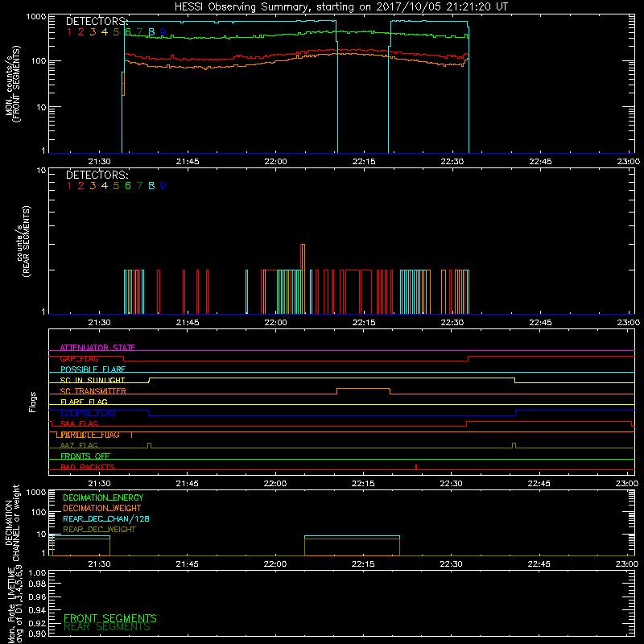Click DETECTORS: label in the rear segments plot
Image resolution: width=644 pixels, height=644 pixels.
97,175
